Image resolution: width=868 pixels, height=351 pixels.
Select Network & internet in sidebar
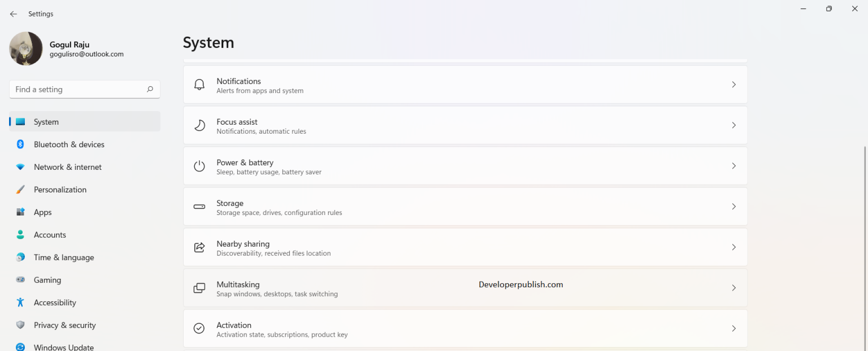(x=68, y=167)
